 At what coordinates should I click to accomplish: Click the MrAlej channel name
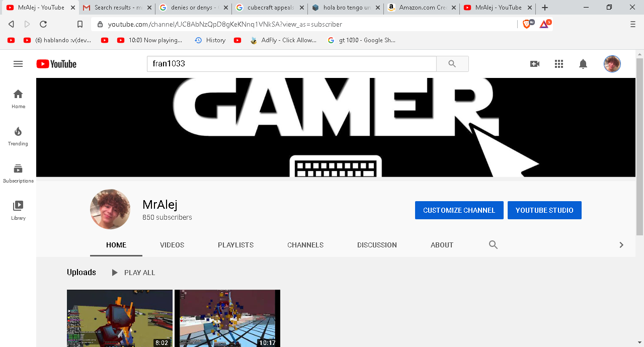click(x=160, y=204)
